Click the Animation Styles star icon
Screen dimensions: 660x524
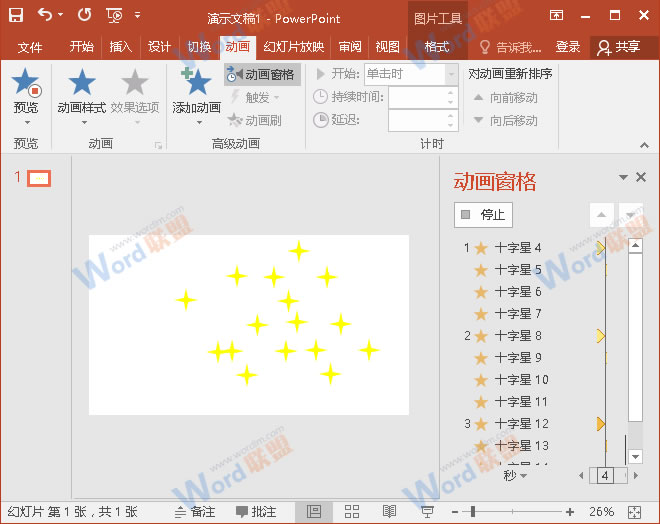point(81,84)
